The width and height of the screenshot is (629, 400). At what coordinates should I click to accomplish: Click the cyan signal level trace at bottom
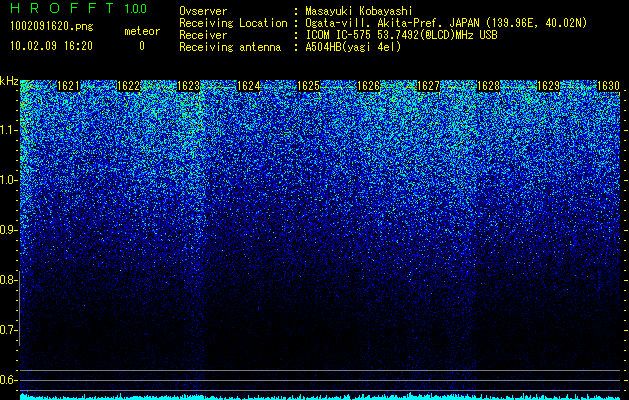pos(321,397)
